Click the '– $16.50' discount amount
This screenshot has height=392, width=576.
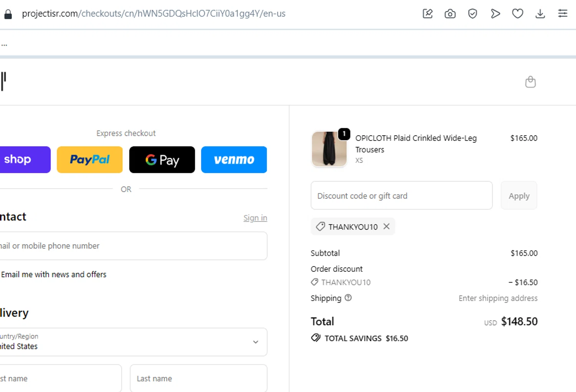point(523,282)
